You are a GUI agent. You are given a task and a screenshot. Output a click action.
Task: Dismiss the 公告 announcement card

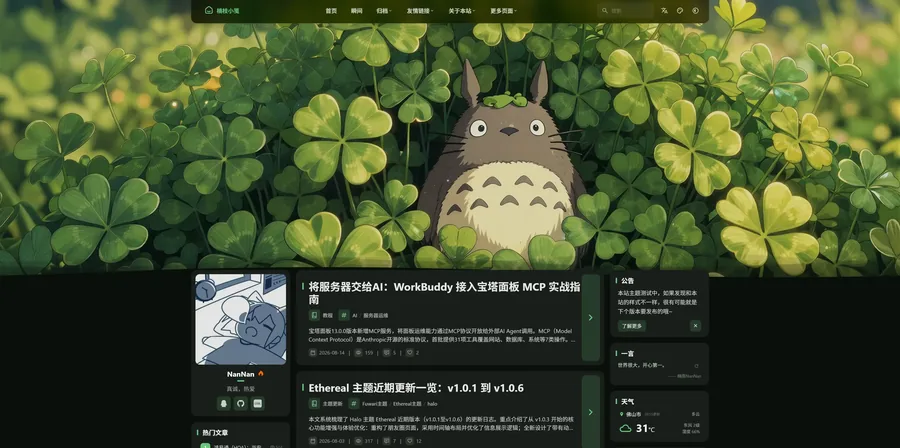696,326
